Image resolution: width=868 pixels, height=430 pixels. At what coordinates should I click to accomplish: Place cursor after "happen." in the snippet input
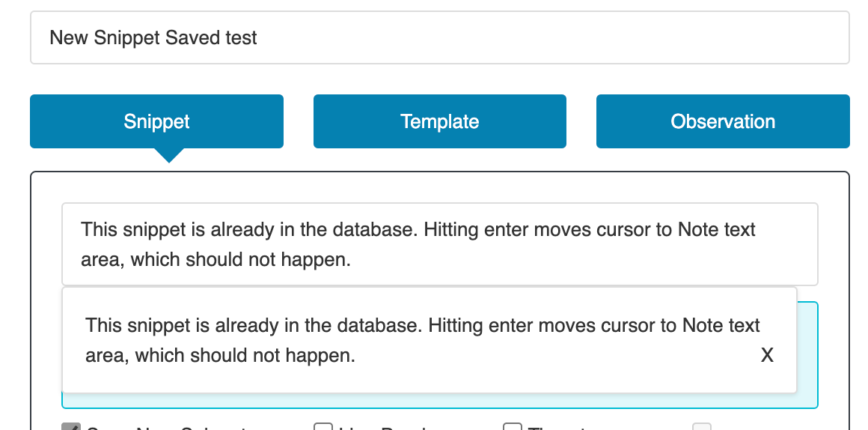click(352, 259)
